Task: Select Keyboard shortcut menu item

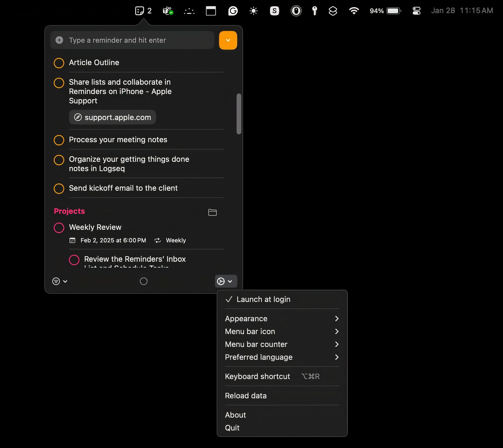Action: (x=282, y=376)
